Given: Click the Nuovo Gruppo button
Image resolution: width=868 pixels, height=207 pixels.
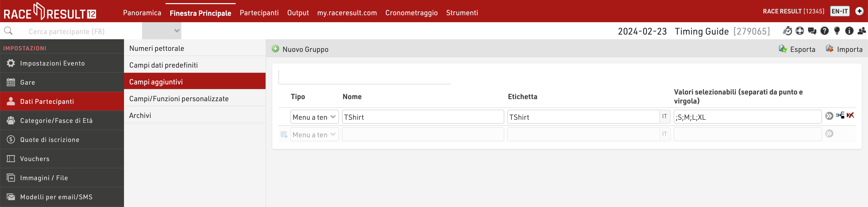Looking at the screenshot, I should tap(300, 49).
